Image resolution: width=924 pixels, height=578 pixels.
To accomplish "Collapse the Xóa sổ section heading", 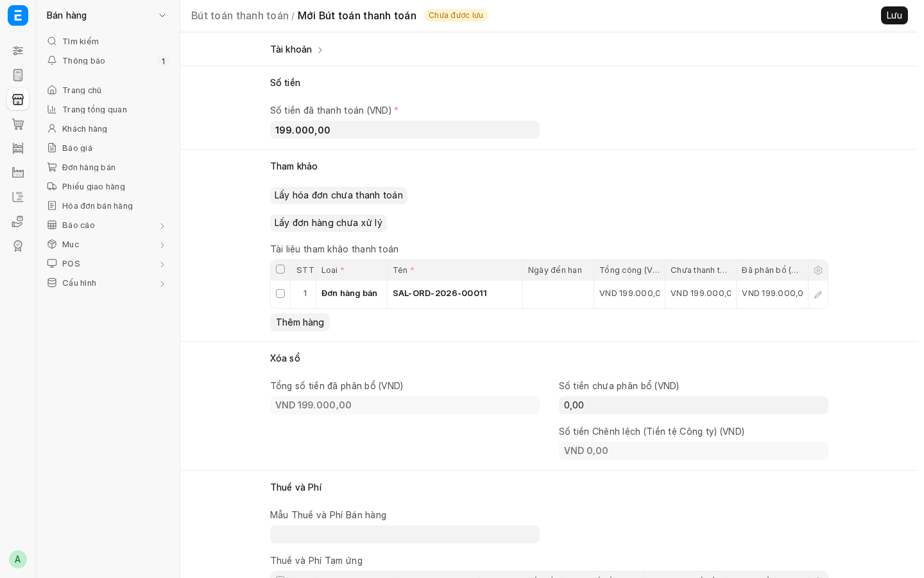I will pos(285,358).
